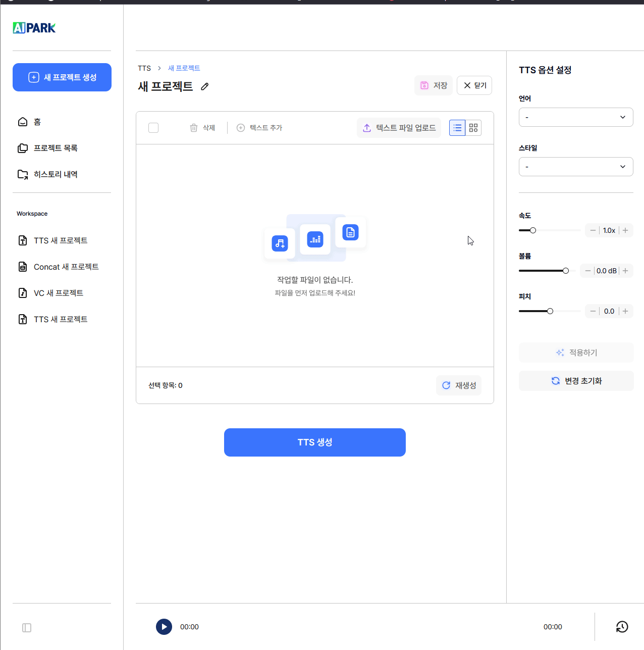The height and width of the screenshot is (650, 644).
Task: Click the 1.0x speed value field
Action: (x=609, y=230)
